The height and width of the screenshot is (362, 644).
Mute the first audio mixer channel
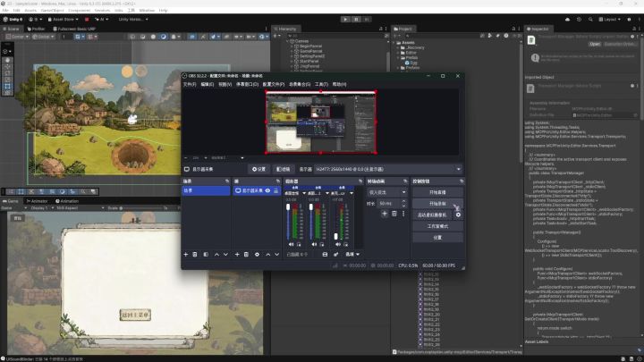(291, 244)
